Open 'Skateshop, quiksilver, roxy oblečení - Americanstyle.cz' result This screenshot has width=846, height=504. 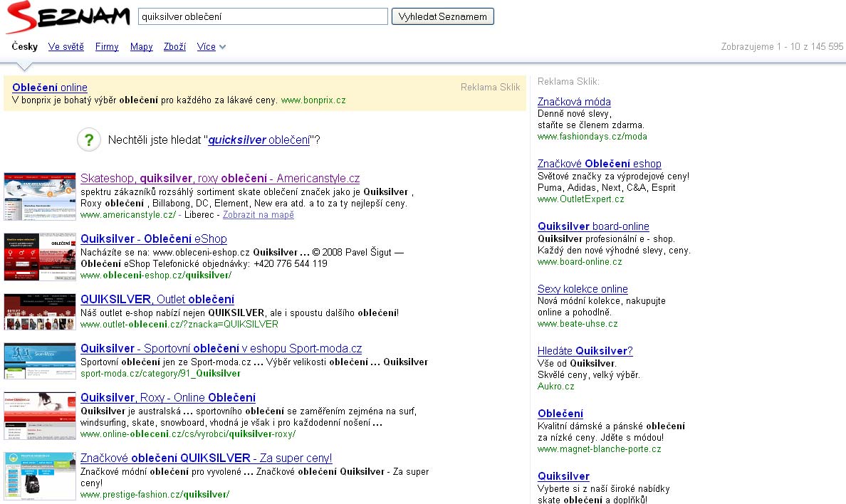pos(220,178)
